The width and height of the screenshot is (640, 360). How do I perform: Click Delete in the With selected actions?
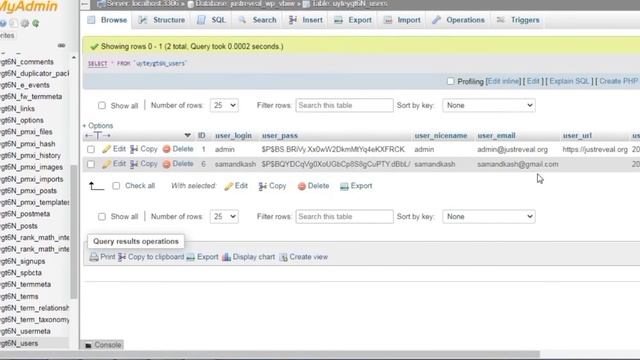click(x=313, y=186)
